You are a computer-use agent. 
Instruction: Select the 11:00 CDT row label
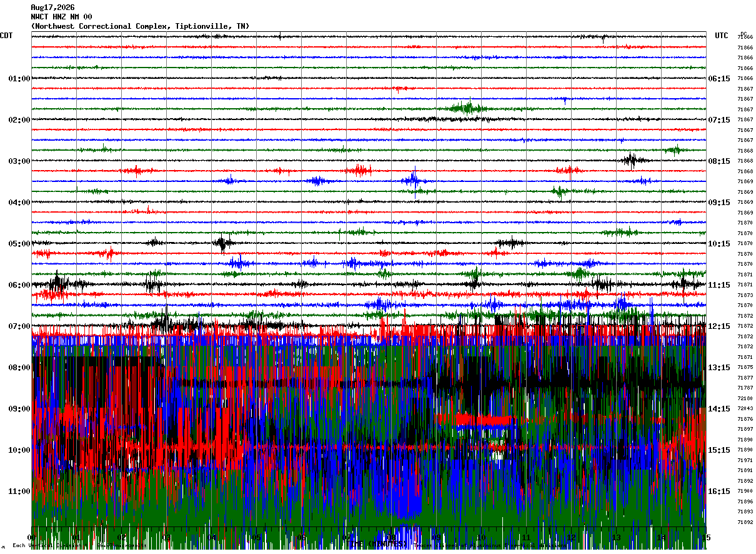(19, 491)
